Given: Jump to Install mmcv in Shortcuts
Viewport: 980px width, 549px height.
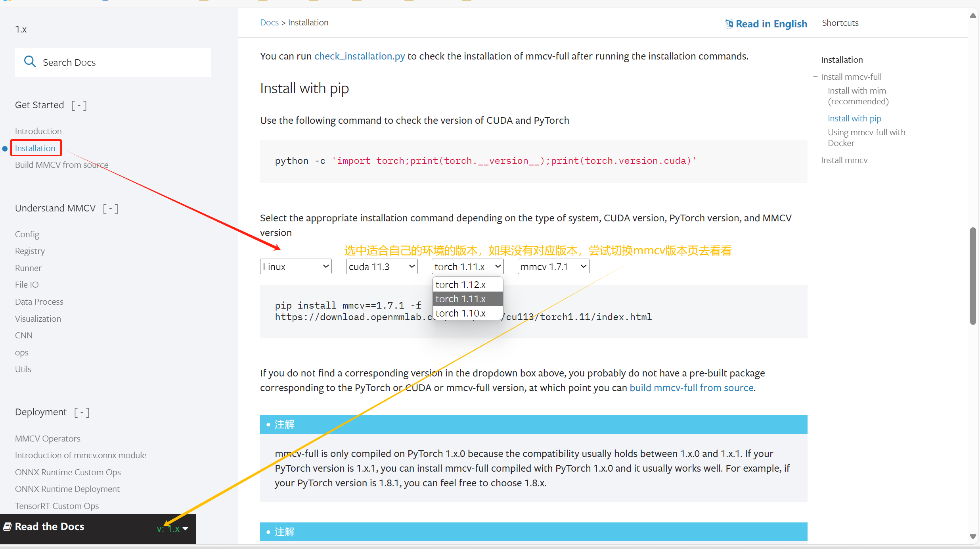Looking at the screenshot, I should [844, 160].
